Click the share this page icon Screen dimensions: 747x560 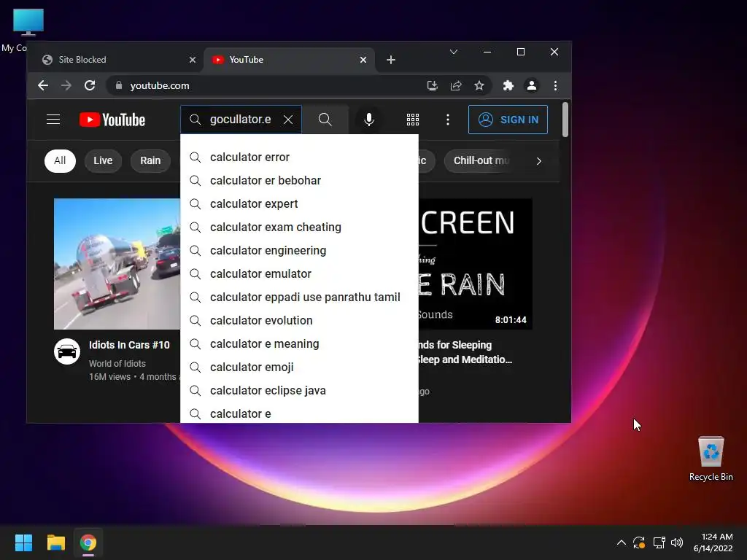[456, 86]
